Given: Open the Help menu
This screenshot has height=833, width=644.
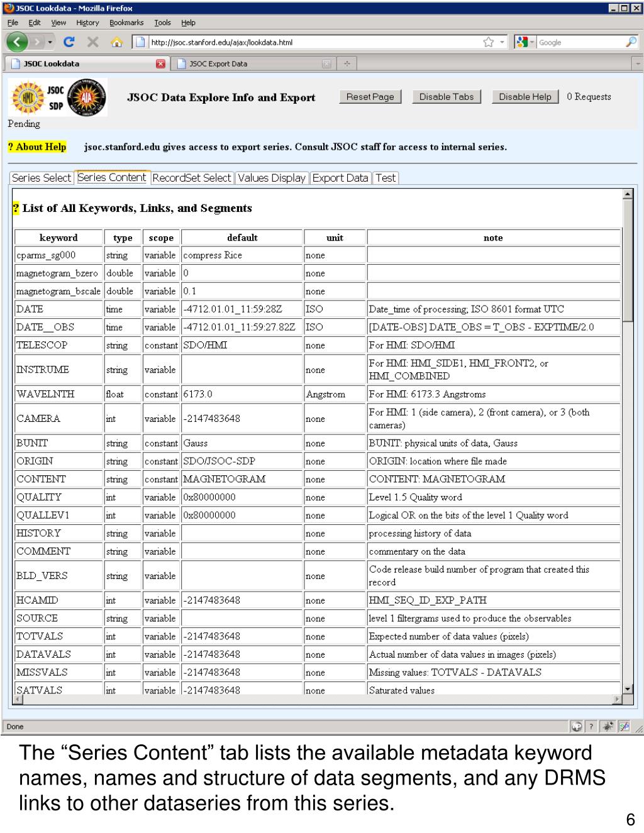Looking at the screenshot, I should coord(188,23).
